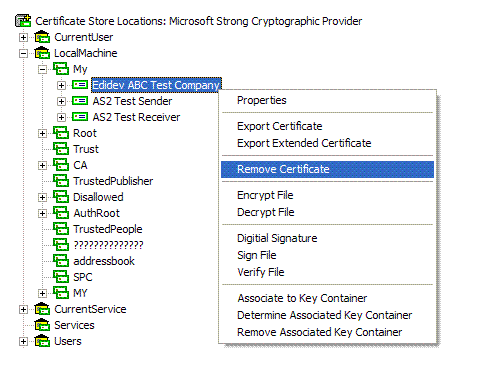Click the AS2 Test Sender certificate icon
The width and height of the screenshot is (480, 372).
[80, 101]
